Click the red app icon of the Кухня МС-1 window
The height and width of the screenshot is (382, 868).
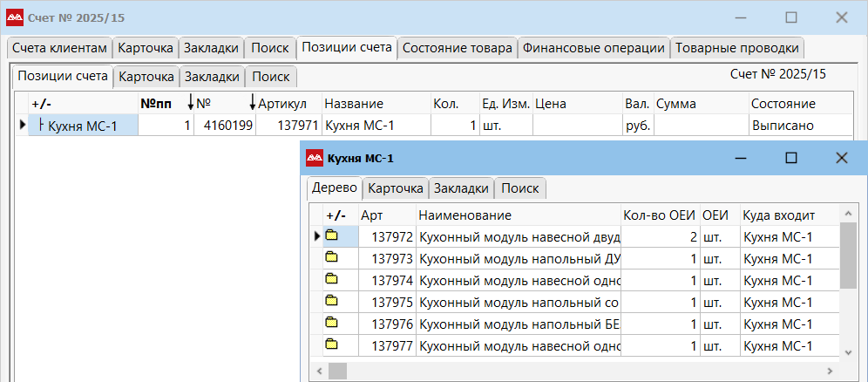point(315,159)
